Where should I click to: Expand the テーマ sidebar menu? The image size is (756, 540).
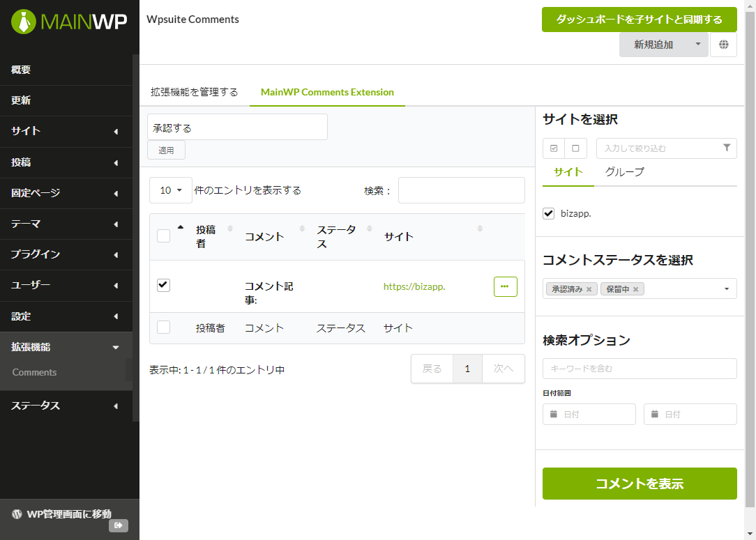(x=66, y=224)
